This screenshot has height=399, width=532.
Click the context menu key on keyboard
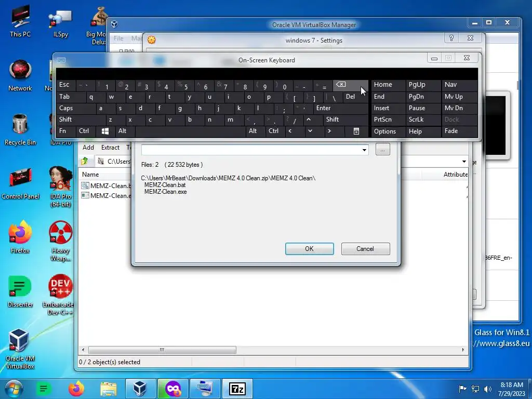tap(356, 131)
